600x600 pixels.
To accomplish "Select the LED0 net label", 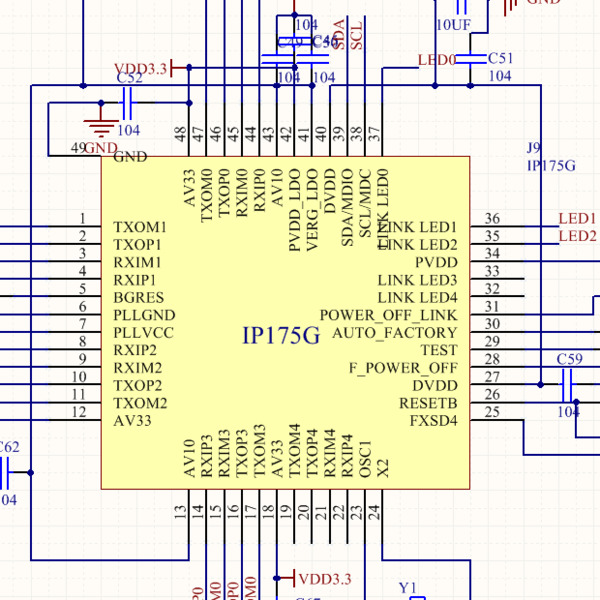I will click(437, 60).
